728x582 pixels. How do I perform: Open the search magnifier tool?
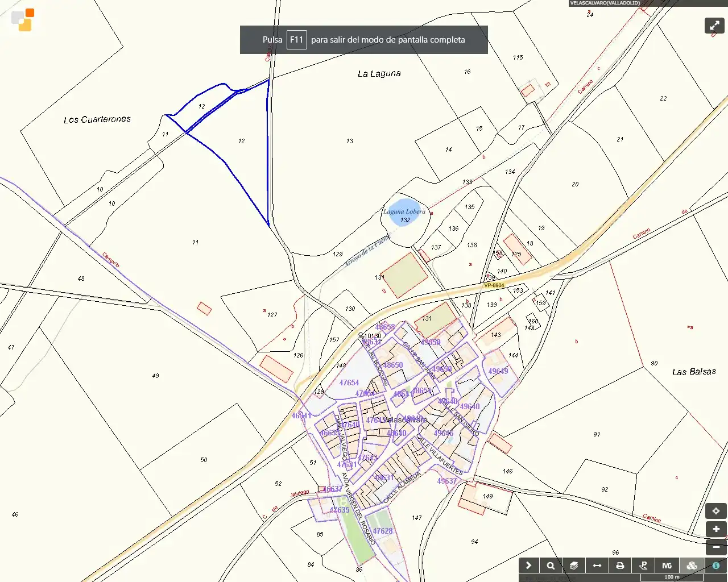point(551,566)
